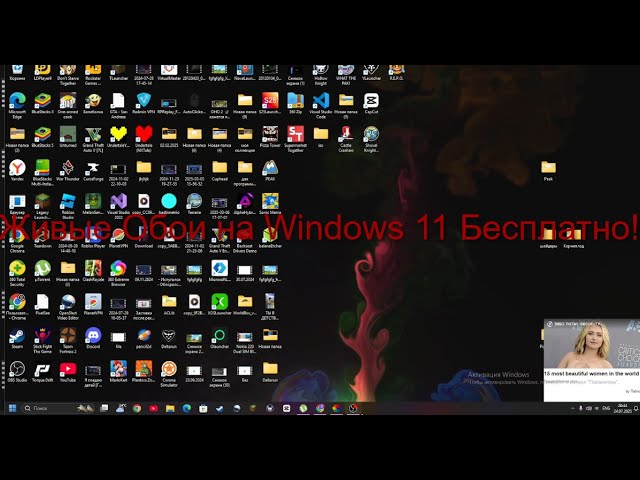Image resolution: width=640 pixels, height=480 pixels.
Task: Open µTorrent desktop shortcut
Action: (x=42, y=271)
